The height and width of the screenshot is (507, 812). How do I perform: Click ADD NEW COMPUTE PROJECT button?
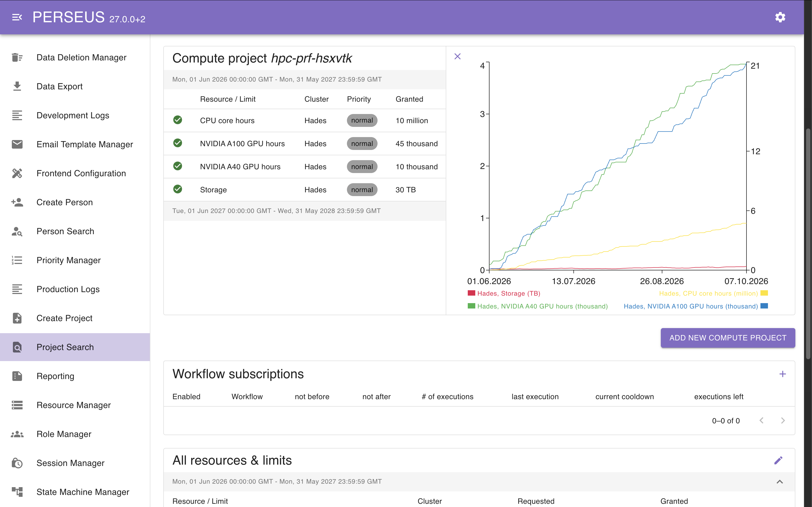(728, 338)
